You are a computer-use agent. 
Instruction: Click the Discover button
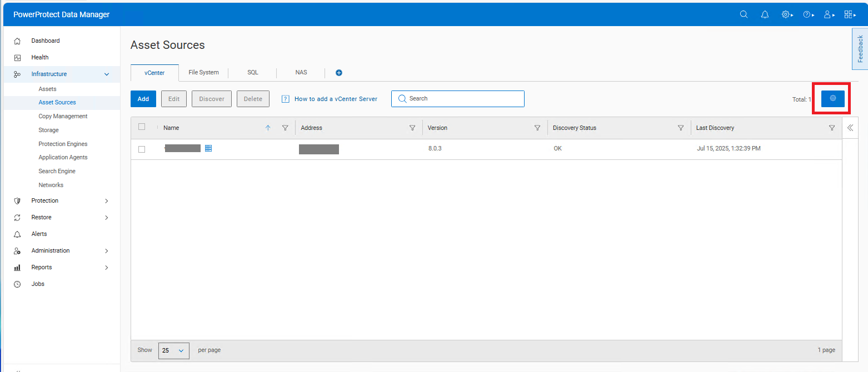click(212, 99)
